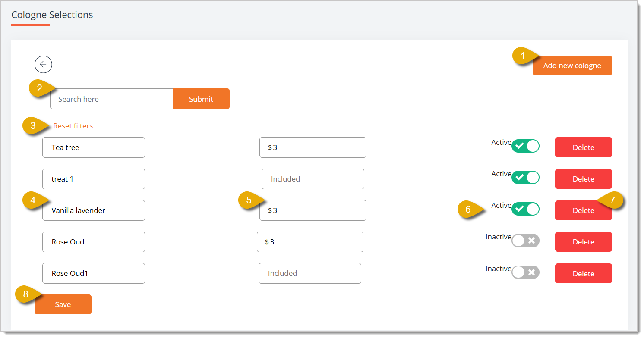Image resolution: width=644 pixels, height=338 pixels.
Task: Click the Vanilla lavender price field
Action: point(313,210)
